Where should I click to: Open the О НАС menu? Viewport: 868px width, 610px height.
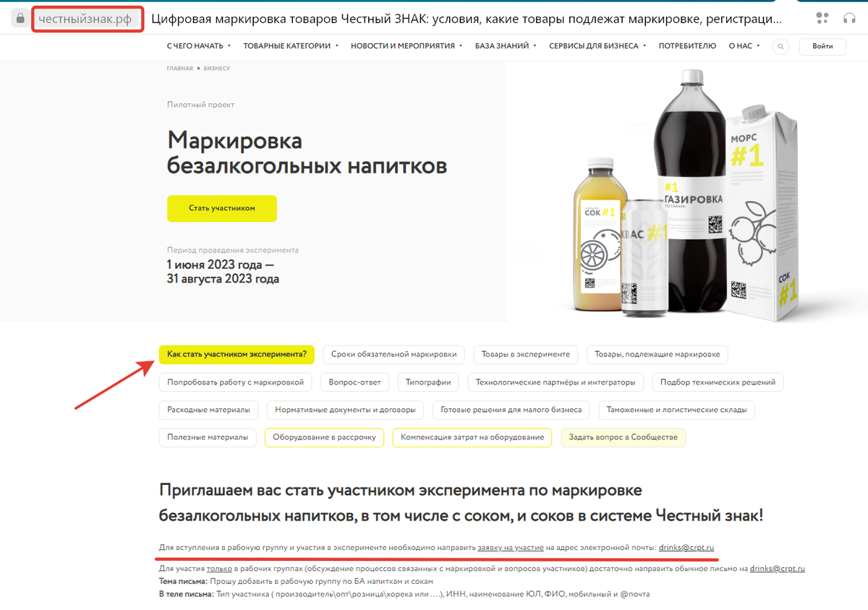coord(744,46)
